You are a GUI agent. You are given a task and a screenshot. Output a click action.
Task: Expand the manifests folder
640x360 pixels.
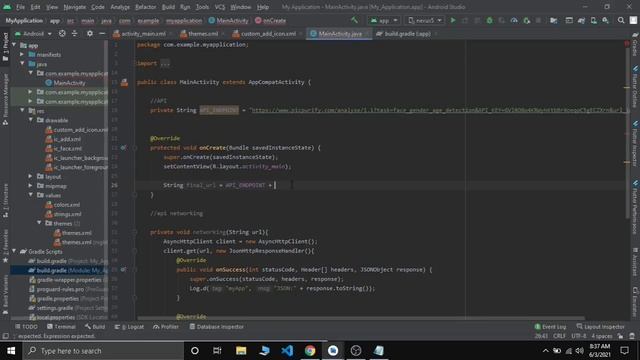pyautogui.click(x=22, y=54)
